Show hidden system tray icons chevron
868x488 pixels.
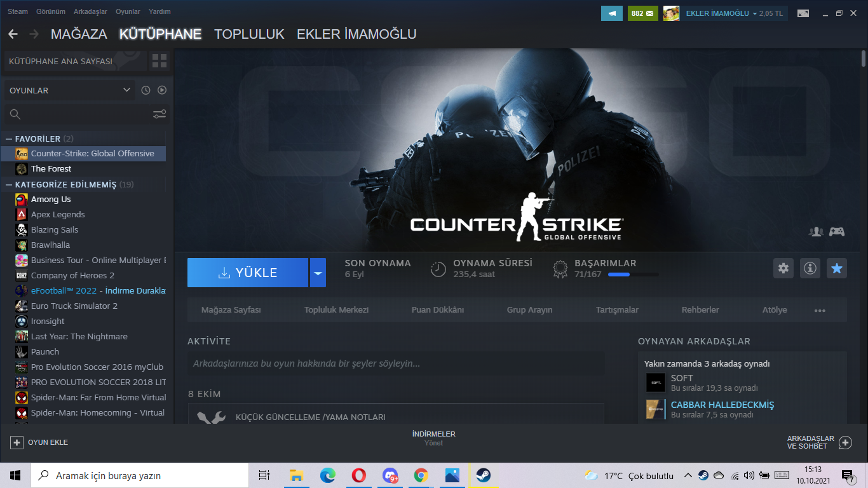point(688,475)
